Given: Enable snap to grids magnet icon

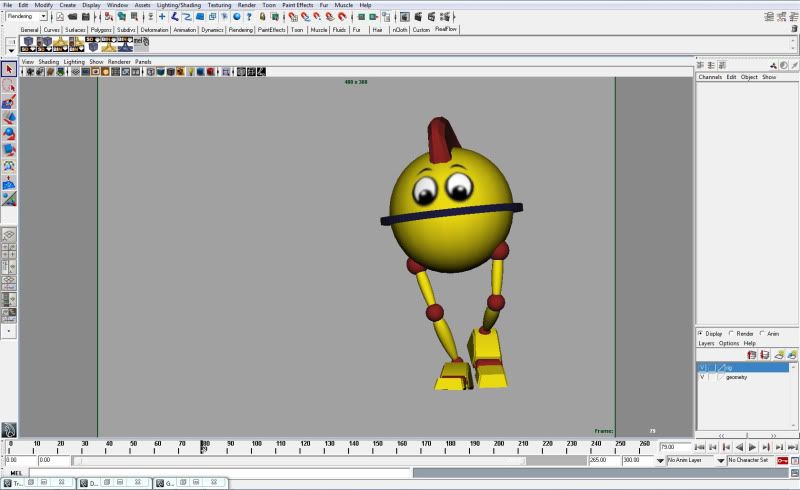Looking at the screenshot, I should coord(293,17).
